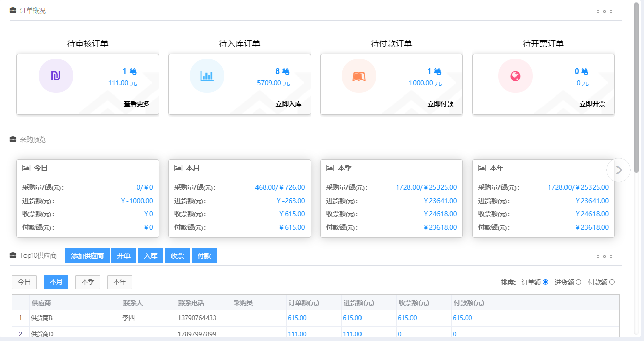
Task: Click the image icon in 本年 card header
Action: coord(482,168)
